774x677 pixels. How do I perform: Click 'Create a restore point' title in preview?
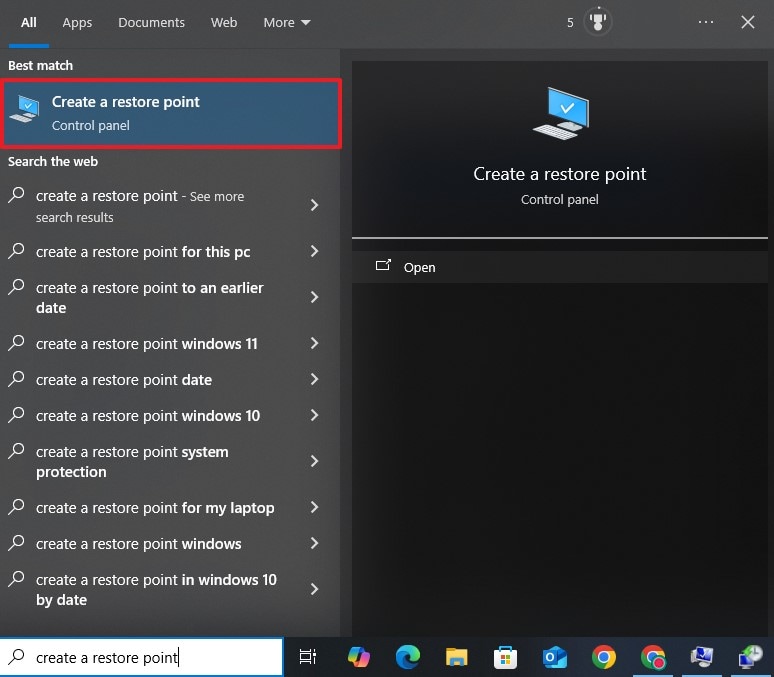click(559, 174)
